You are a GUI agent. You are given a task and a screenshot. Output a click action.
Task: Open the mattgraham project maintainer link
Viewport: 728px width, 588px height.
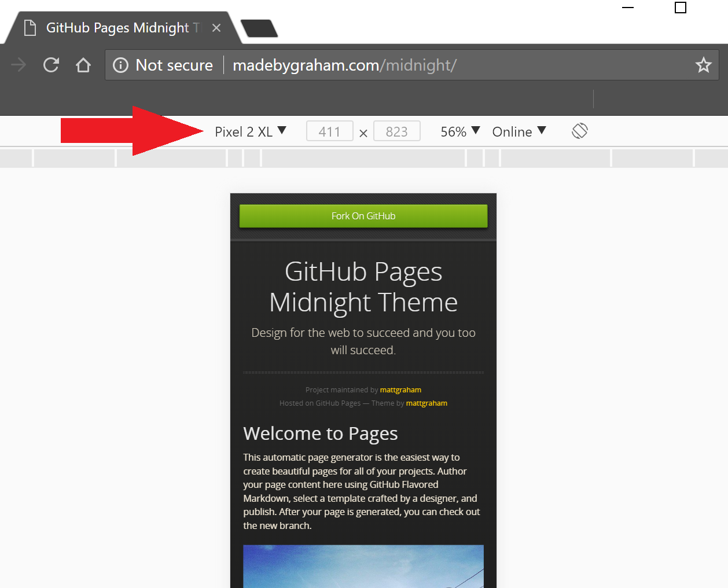click(x=400, y=390)
